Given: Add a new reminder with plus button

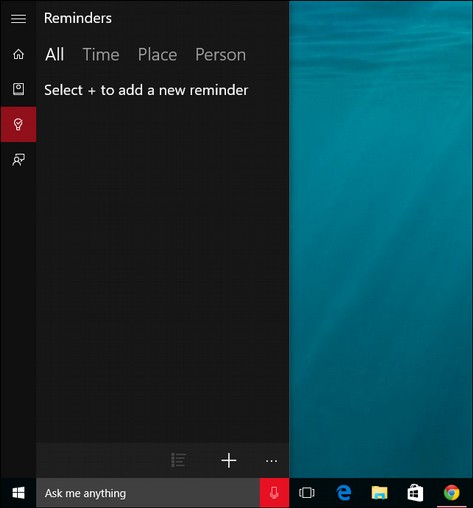Looking at the screenshot, I should (229, 460).
